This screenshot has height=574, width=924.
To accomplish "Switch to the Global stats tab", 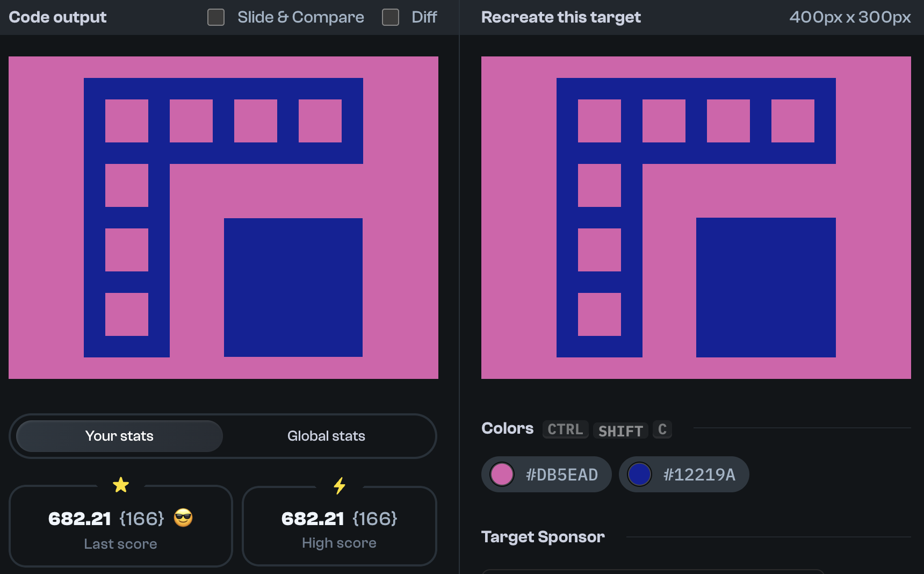I will tap(327, 436).
